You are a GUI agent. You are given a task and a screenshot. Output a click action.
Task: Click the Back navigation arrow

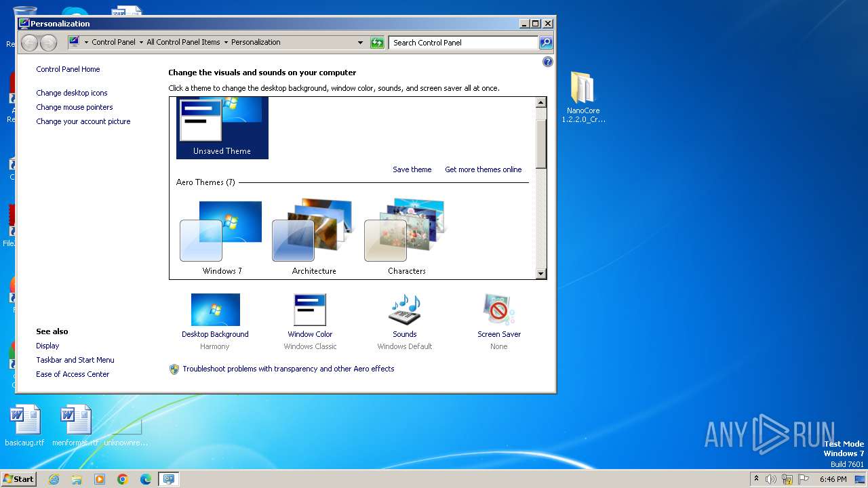coord(29,43)
